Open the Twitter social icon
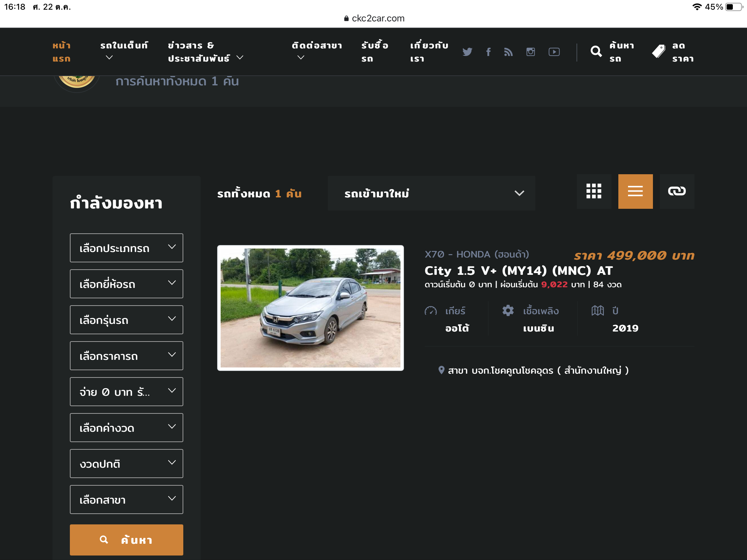Image resolution: width=747 pixels, height=560 pixels. tap(467, 52)
